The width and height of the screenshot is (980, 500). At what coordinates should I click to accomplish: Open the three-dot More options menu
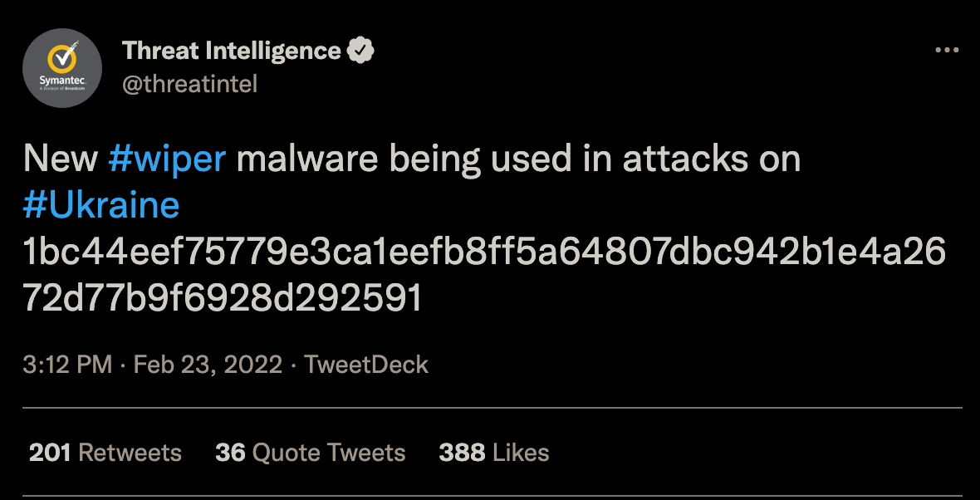(947, 51)
